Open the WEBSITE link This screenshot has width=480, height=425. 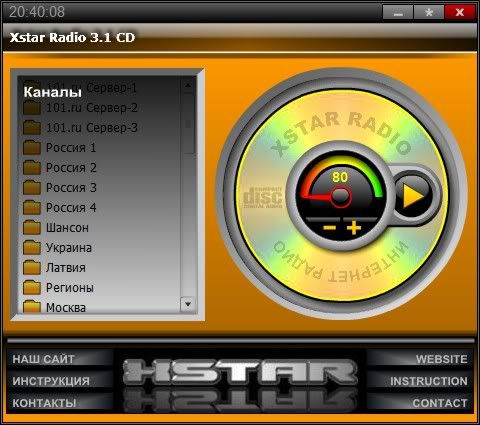pos(441,359)
